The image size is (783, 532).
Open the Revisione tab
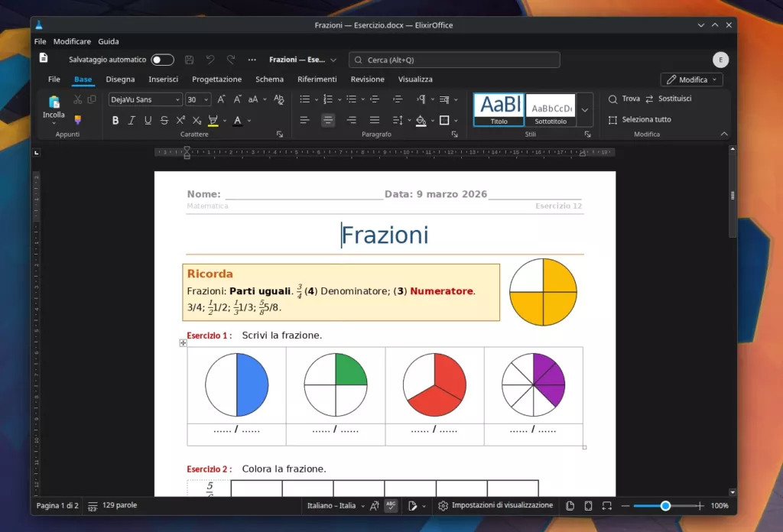(368, 79)
